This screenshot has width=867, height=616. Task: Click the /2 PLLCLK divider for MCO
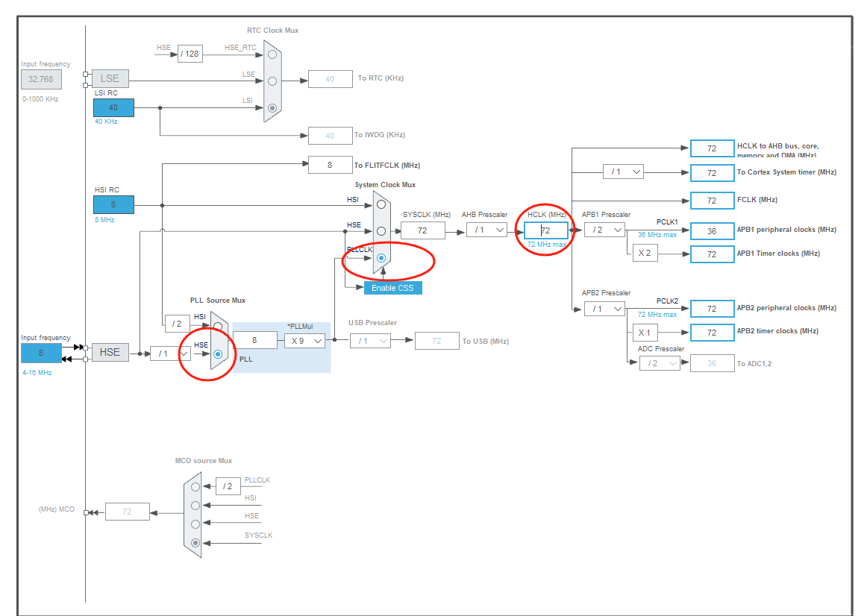(228, 486)
